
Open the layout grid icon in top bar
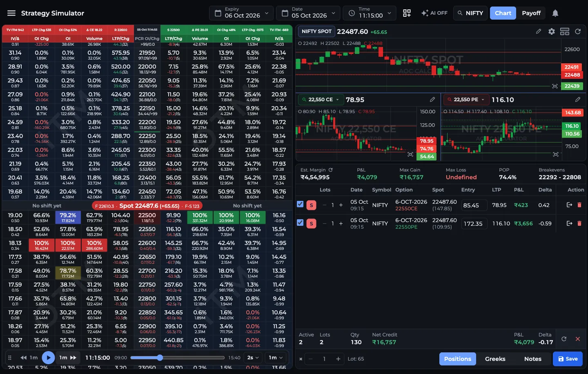pos(407,13)
